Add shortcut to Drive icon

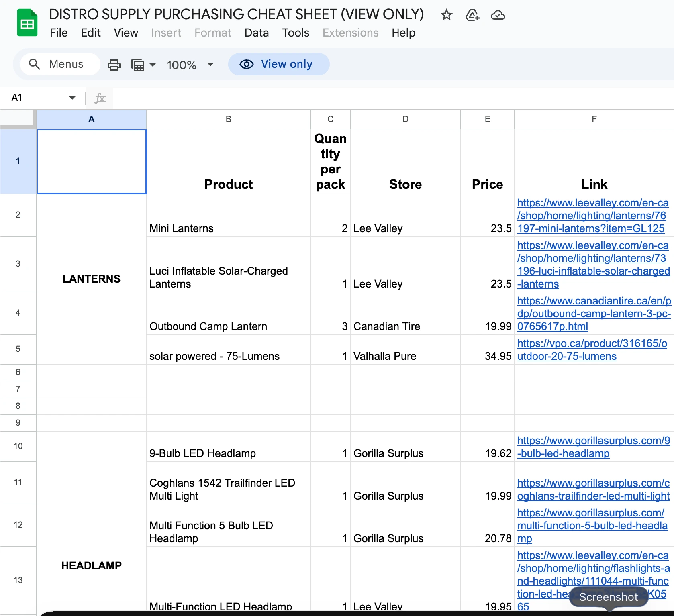[472, 15]
